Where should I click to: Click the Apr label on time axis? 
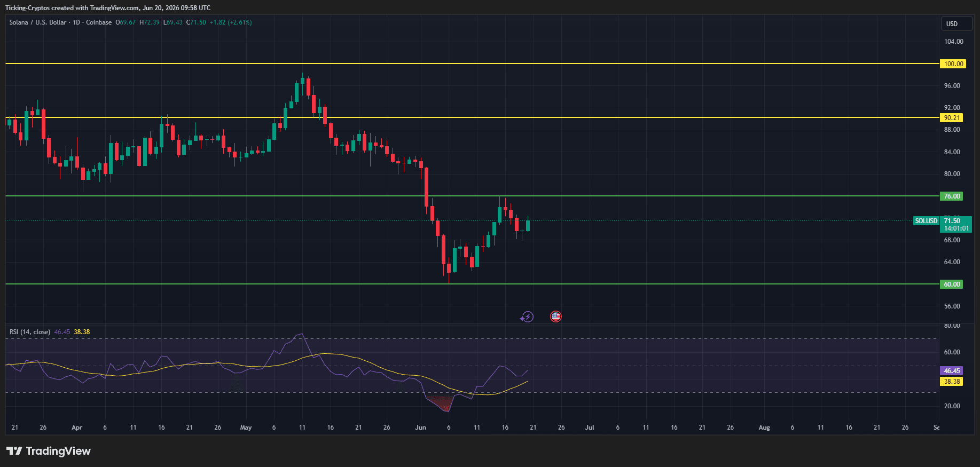(x=77, y=428)
